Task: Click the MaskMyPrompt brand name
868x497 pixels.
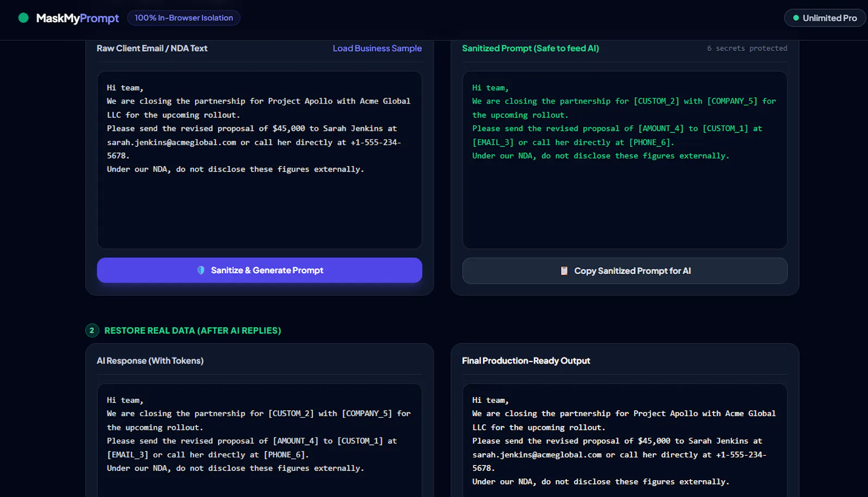Action: pyautogui.click(x=77, y=18)
